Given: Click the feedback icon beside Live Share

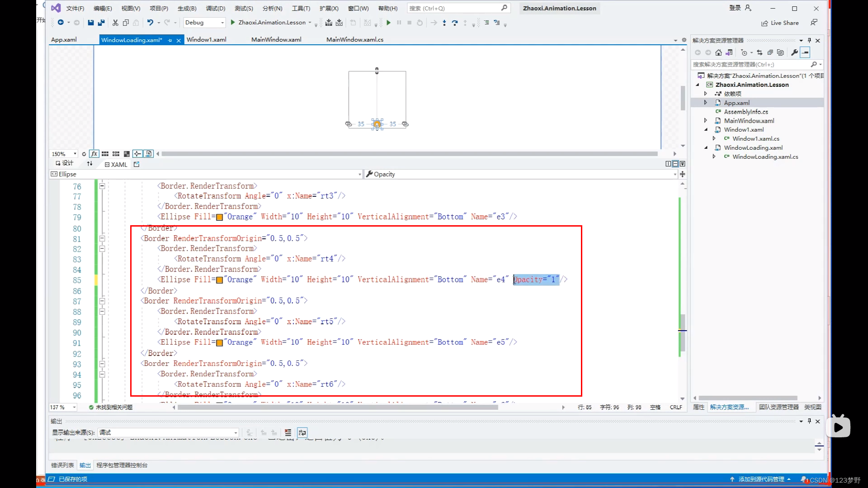Looking at the screenshot, I should [814, 23].
